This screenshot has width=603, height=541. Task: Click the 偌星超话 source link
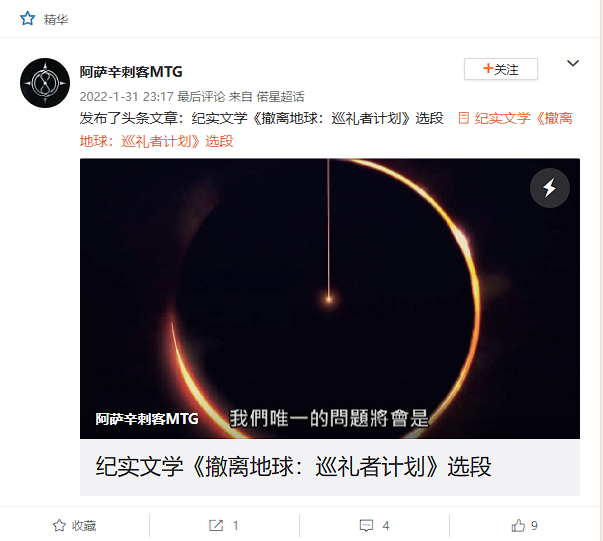(280, 97)
